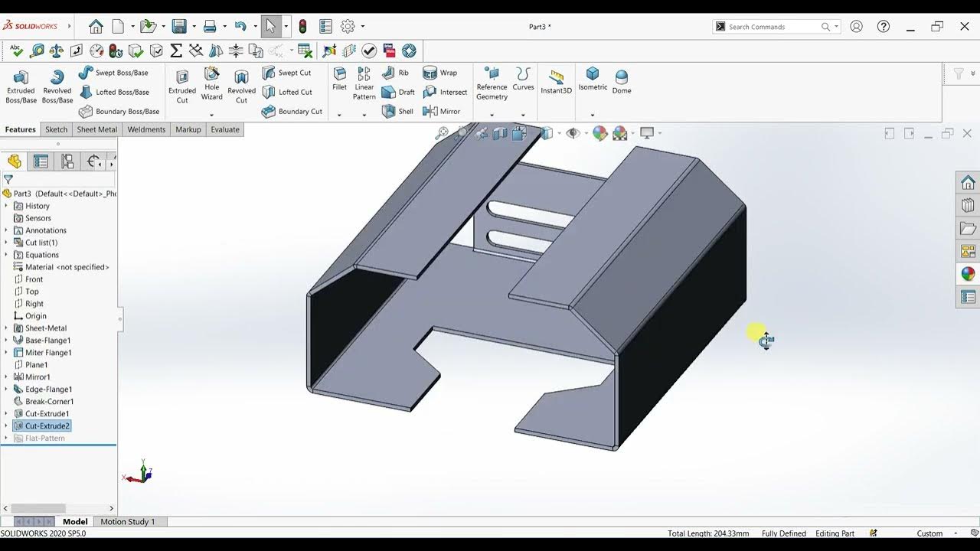Expand the Cut list(1) folder
This screenshot has width=980, height=551.
point(6,243)
